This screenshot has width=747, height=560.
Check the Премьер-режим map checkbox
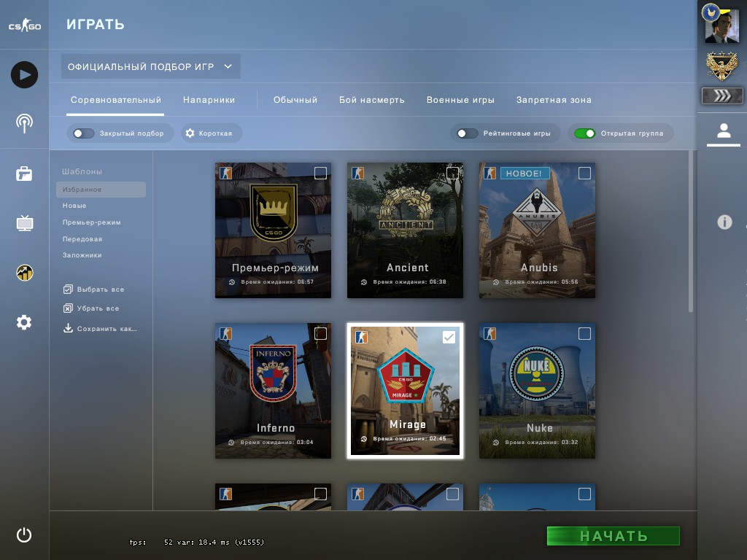pyautogui.click(x=321, y=174)
